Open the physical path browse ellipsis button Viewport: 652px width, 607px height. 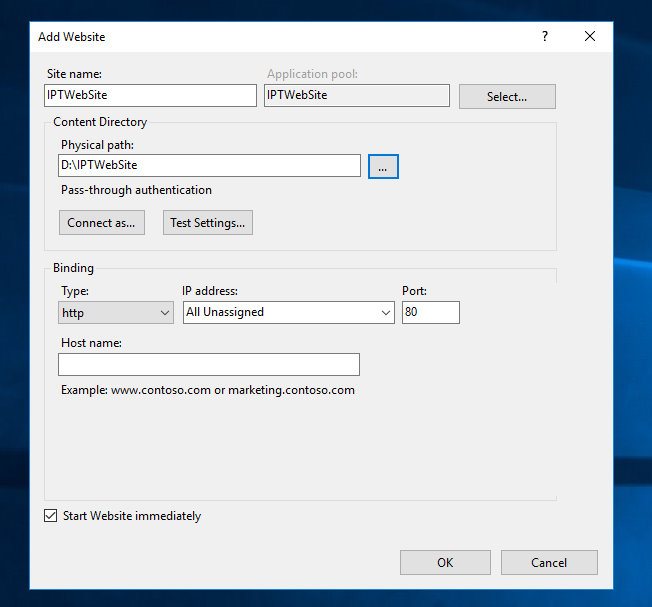(x=383, y=166)
